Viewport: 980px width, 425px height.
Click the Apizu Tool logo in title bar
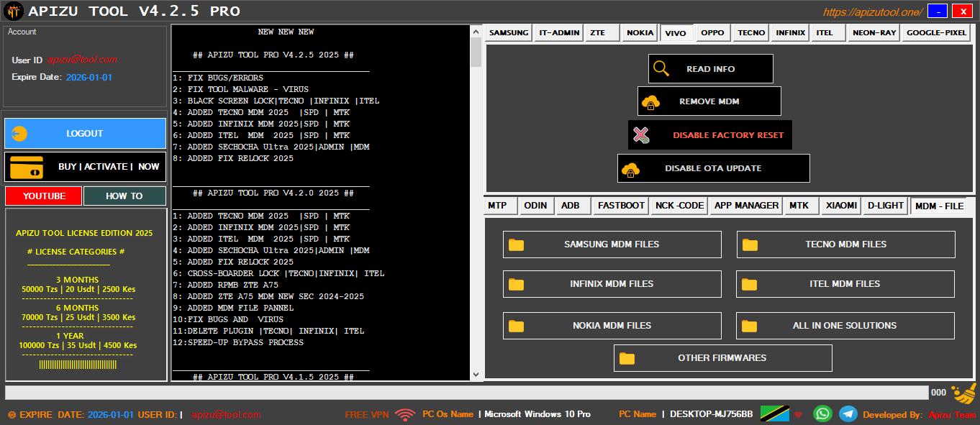click(x=14, y=11)
